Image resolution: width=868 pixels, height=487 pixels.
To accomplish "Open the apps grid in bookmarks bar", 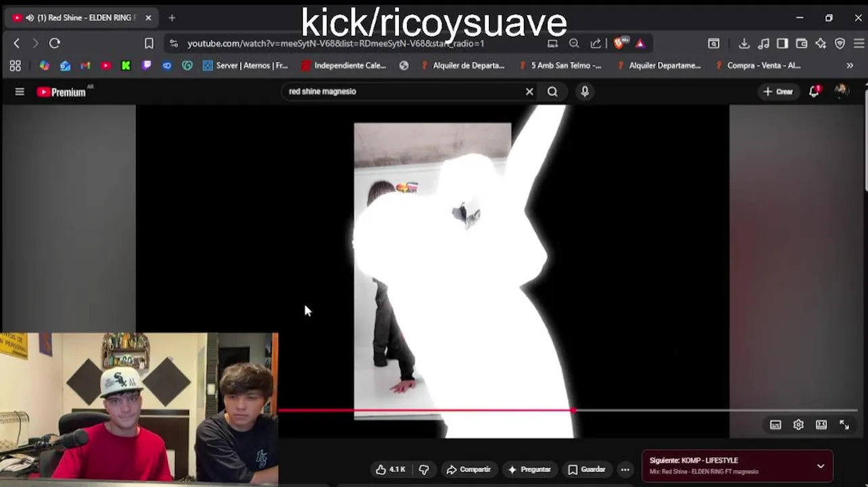I will click(x=15, y=66).
